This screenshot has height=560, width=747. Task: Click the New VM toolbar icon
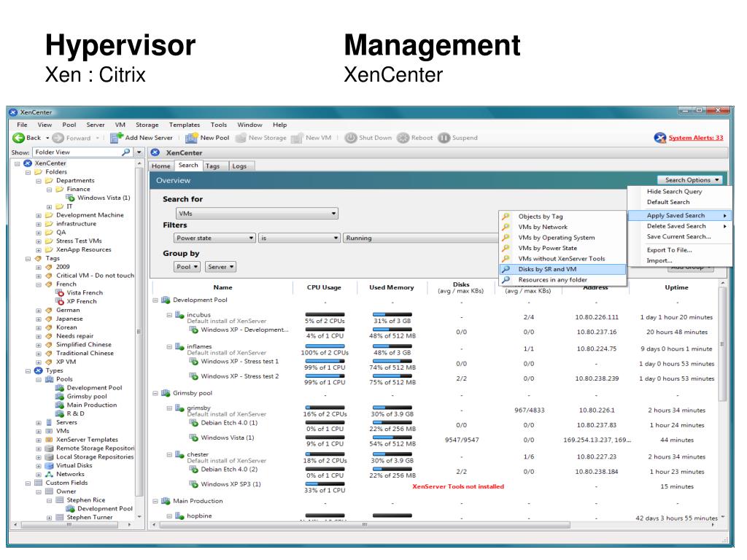298,138
